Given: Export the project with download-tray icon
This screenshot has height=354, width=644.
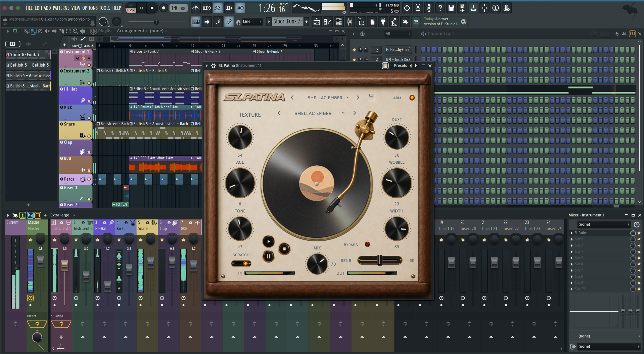Looking at the screenshot, I should pyautogui.click(x=473, y=8).
